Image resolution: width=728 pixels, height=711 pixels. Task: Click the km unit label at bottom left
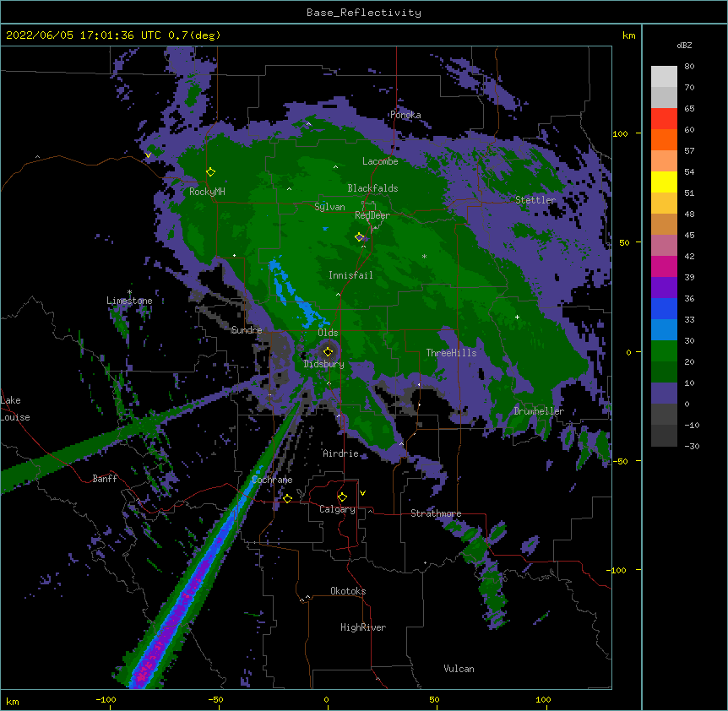click(13, 702)
